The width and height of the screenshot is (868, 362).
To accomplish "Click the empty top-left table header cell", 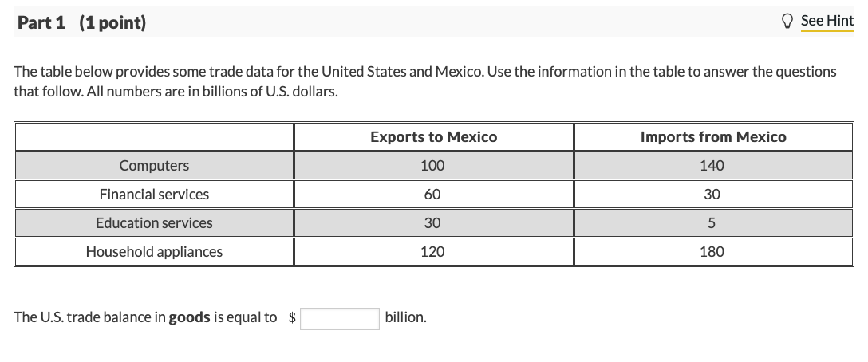I will pyautogui.click(x=154, y=136).
